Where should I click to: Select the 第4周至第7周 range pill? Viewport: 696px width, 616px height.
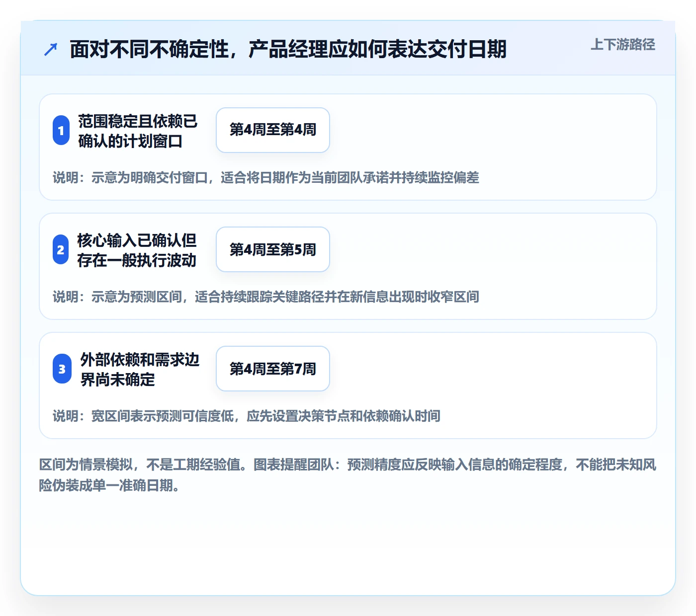pos(273,369)
